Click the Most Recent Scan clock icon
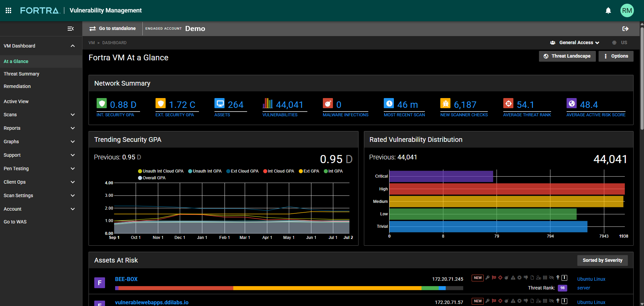 pos(389,103)
